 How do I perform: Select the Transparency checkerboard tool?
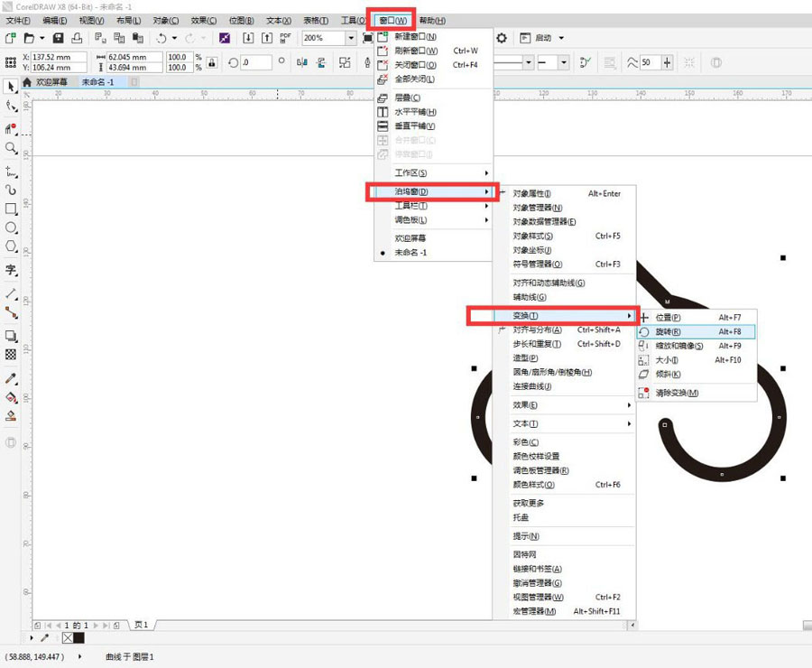point(11,355)
